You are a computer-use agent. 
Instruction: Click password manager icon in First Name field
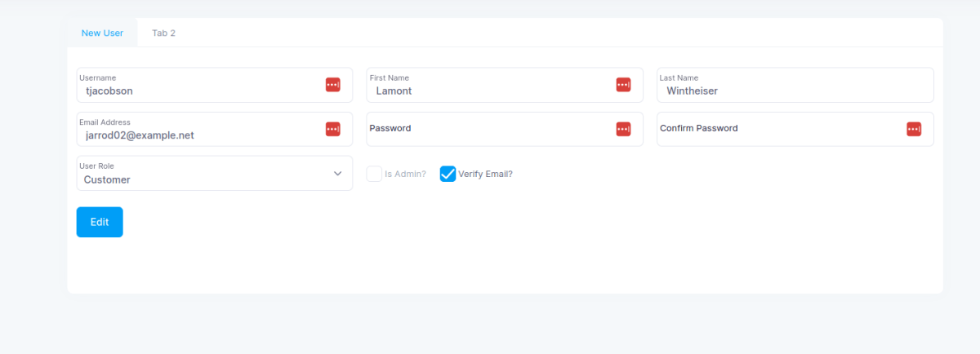tap(623, 85)
